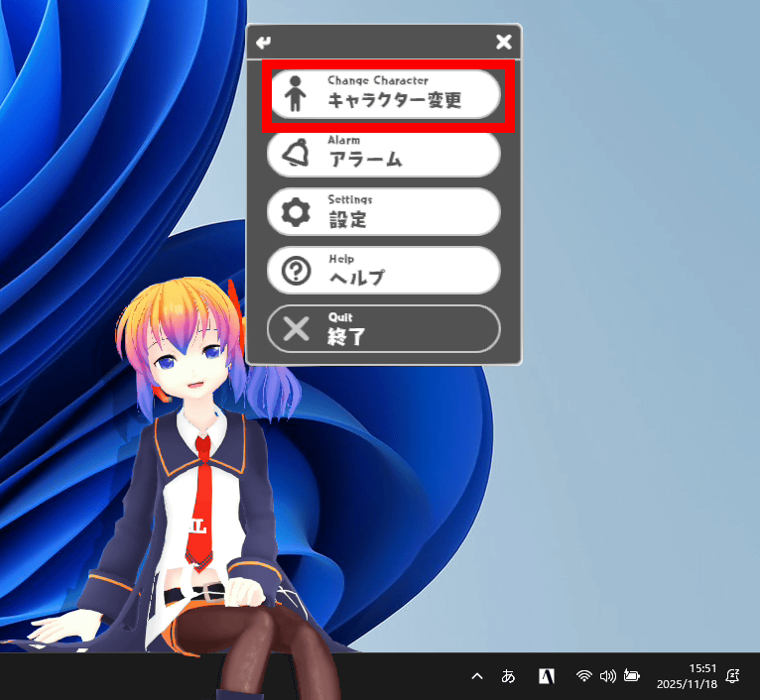760x700 pixels.
Task: Click the X icon on Quit button
Action: click(x=296, y=329)
